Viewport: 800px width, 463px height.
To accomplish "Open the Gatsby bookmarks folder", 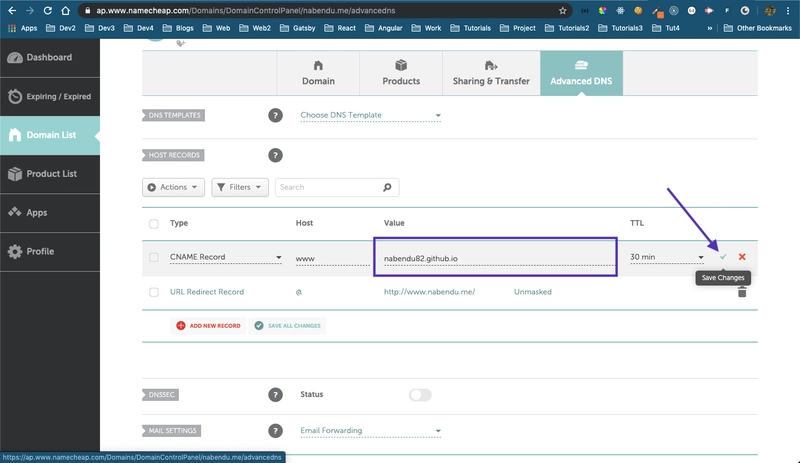I will click(x=298, y=28).
